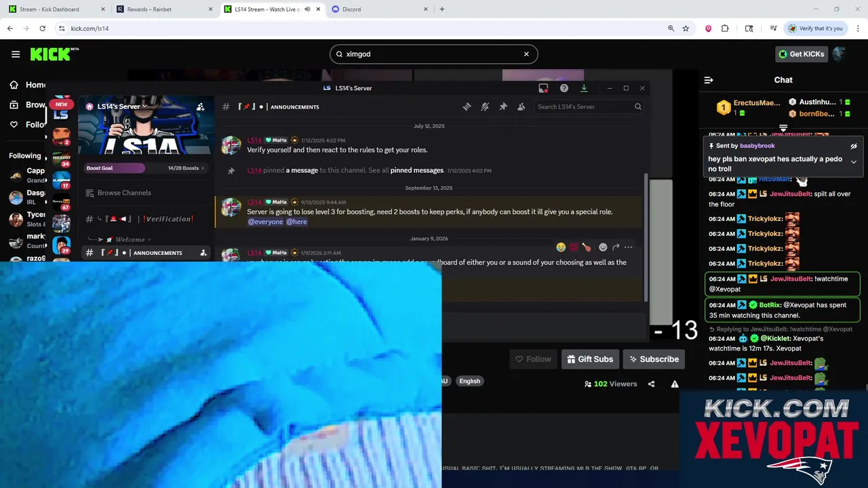
Task: Open Threads icon in Discord header
Action: [467, 106]
